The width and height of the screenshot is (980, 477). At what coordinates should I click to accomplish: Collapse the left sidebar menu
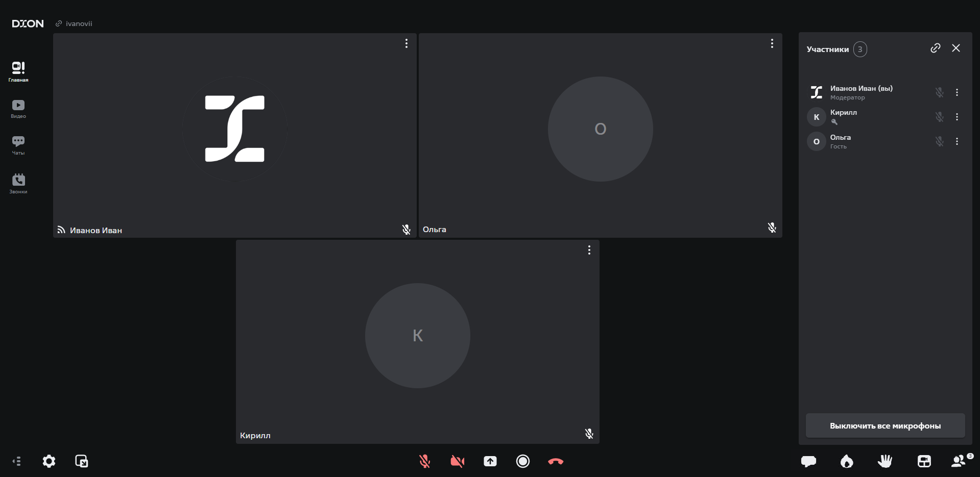pos(17,461)
